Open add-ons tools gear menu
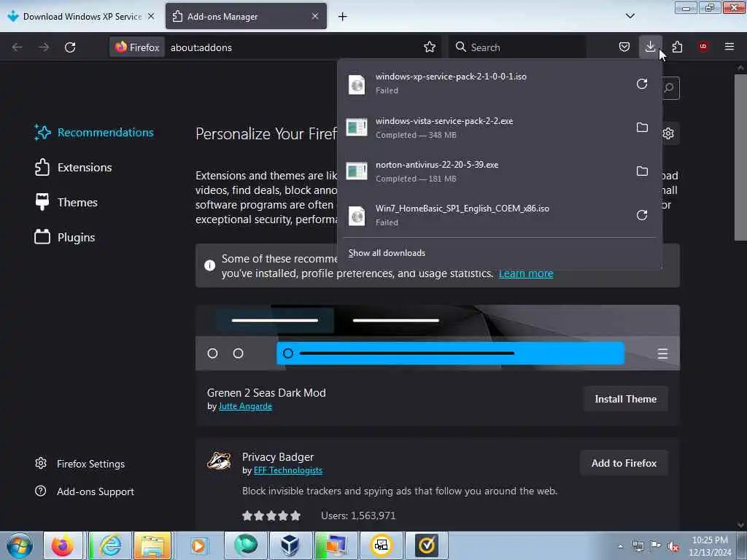 668,133
